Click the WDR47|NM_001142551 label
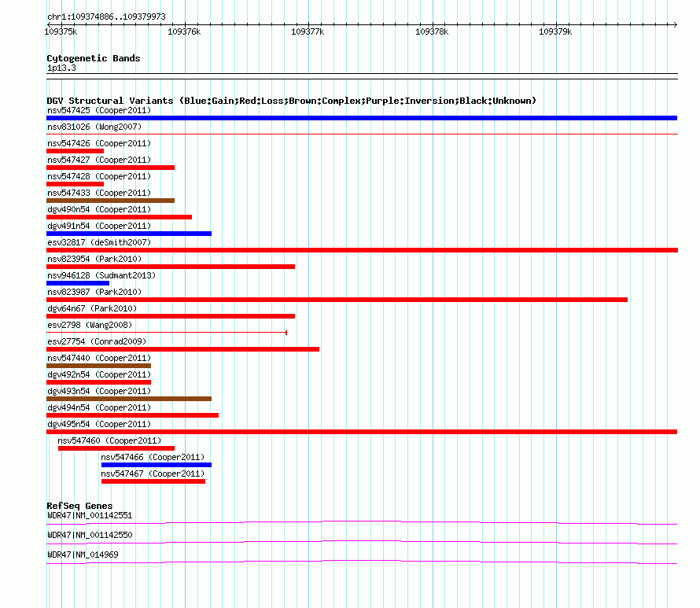Viewport: 700px width, 608px height. pyautogui.click(x=90, y=516)
